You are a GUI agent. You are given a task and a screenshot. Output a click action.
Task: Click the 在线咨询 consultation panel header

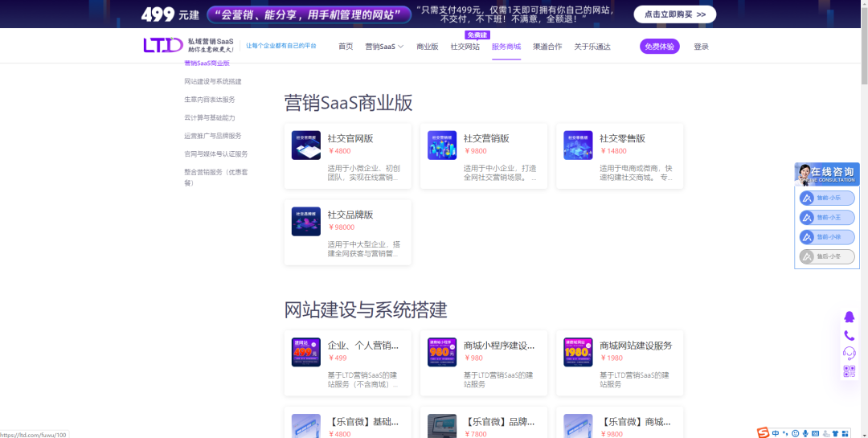coord(827,174)
